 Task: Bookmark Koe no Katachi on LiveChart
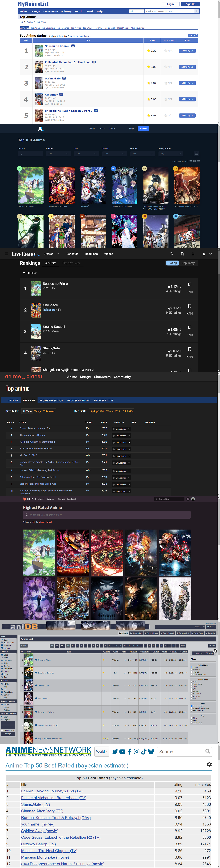(x=190, y=328)
